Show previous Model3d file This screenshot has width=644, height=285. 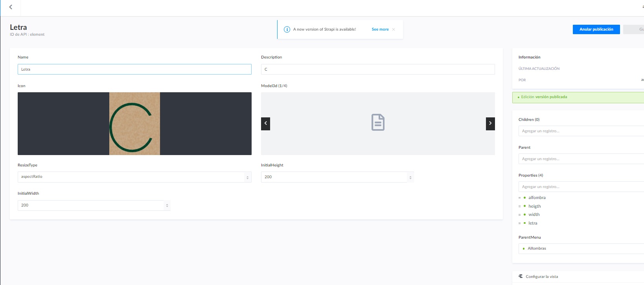266,124
